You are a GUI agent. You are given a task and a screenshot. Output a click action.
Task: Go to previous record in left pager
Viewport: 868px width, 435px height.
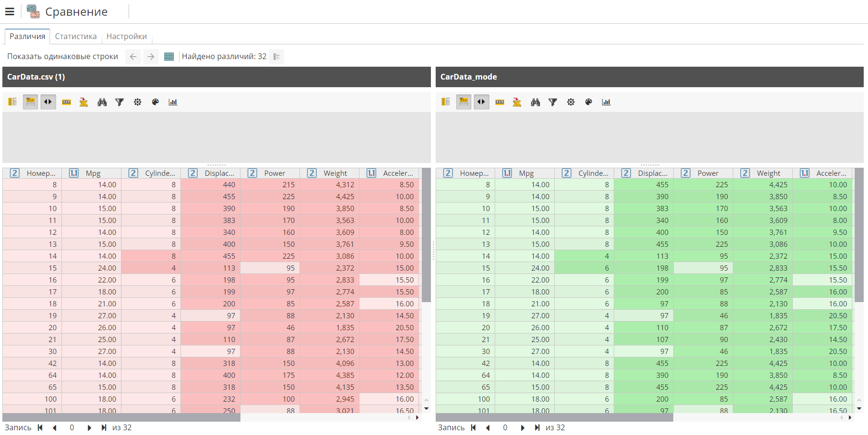(x=55, y=427)
